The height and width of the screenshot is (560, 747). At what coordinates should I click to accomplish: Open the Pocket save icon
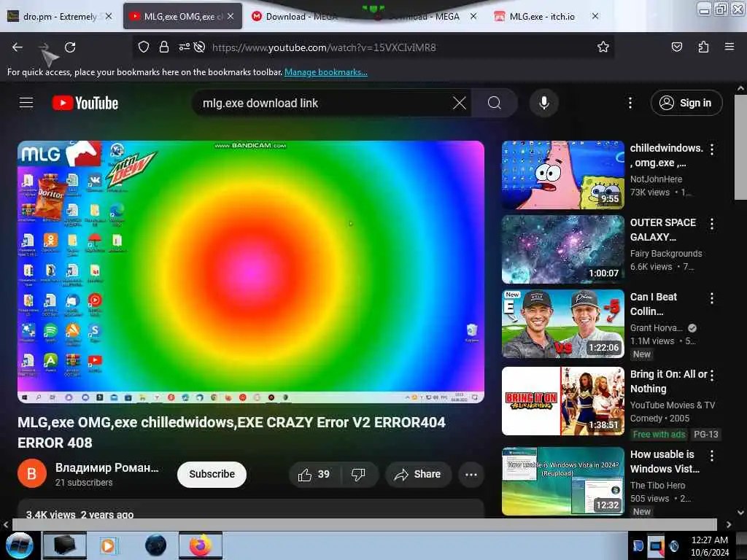click(676, 47)
